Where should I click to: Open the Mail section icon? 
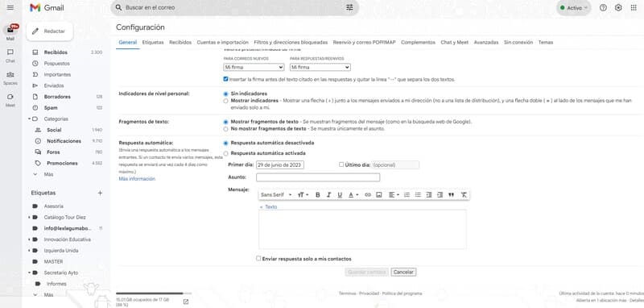click(10, 30)
